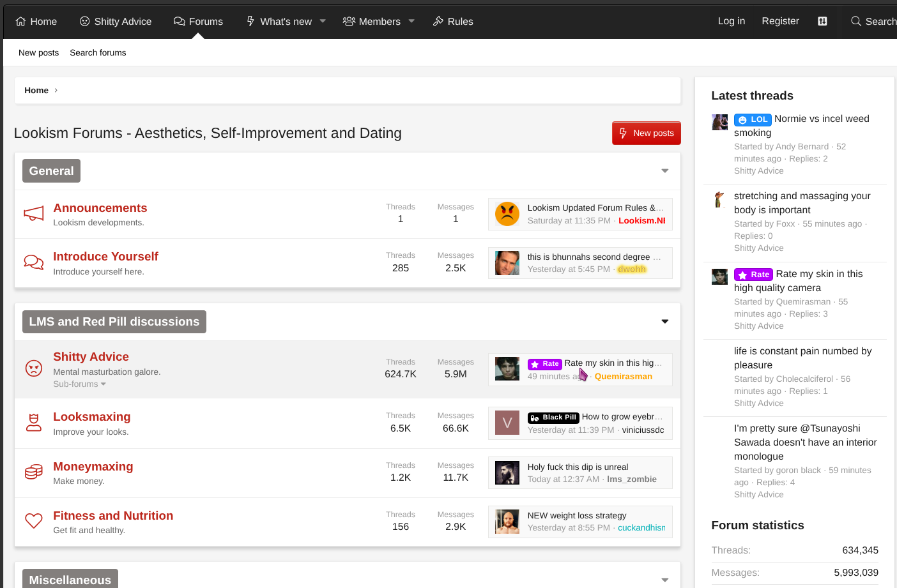Click the Shitty Advice angry face icon
This screenshot has height=588, width=897.
click(34, 368)
